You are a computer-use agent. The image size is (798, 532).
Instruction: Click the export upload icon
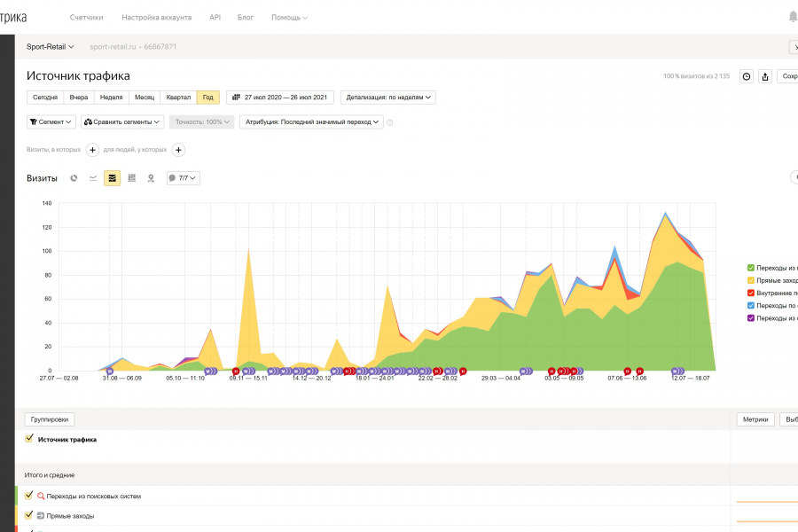(x=765, y=76)
